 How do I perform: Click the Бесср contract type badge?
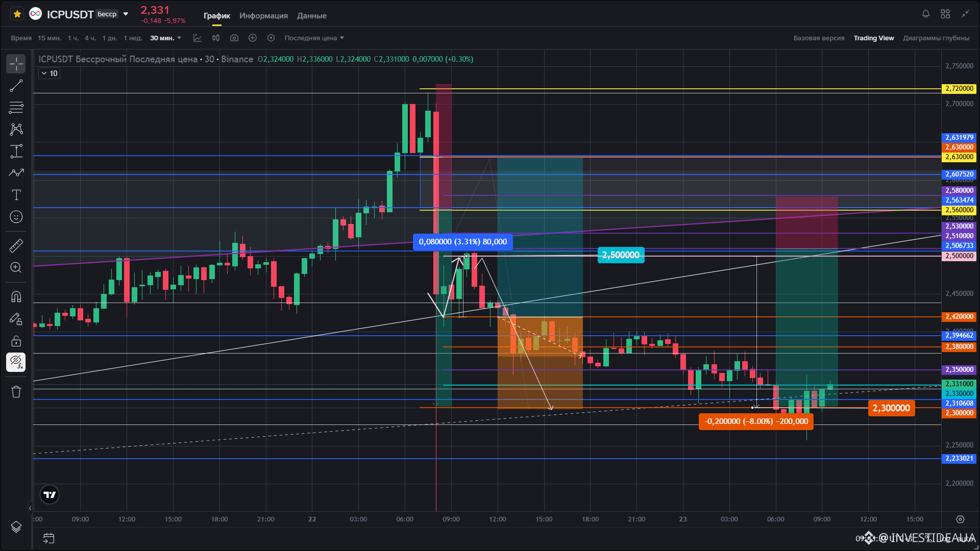pos(107,14)
